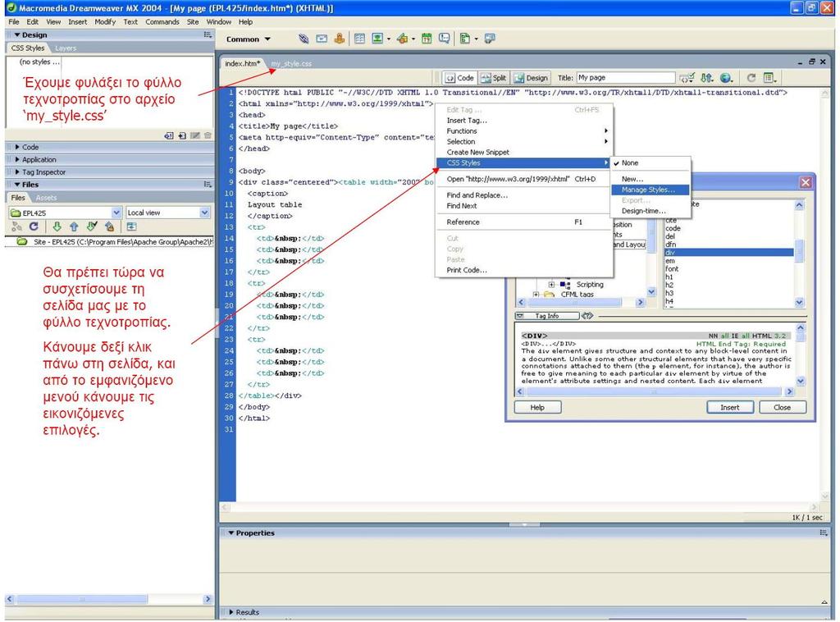This screenshot has height=622, width=840.
Task: Switch to the my_style.css document tab
Action: tap(291, 64)
